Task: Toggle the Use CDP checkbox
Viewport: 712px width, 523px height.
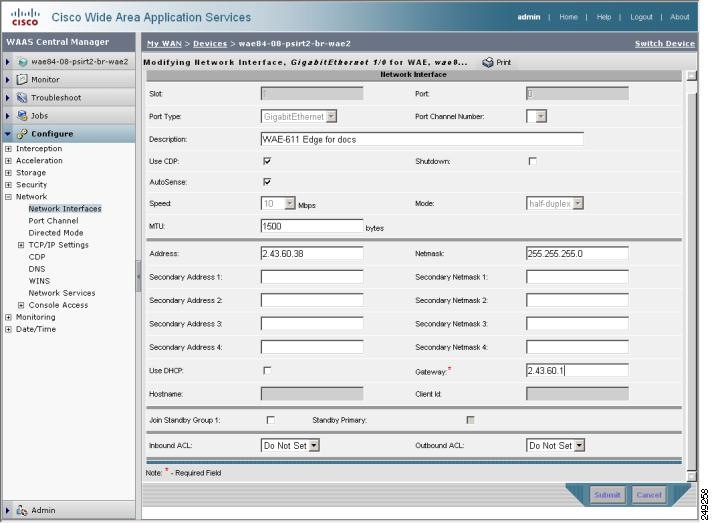Action: pyautogui.click(x=267, y=161)
